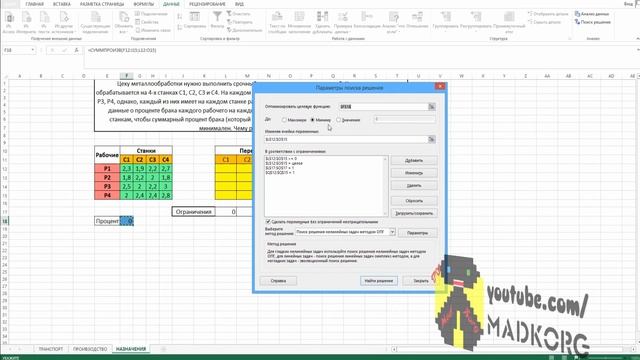Click the Advanced filter item
The width and height of the screenshot is (640, 360).
(244, 30)
